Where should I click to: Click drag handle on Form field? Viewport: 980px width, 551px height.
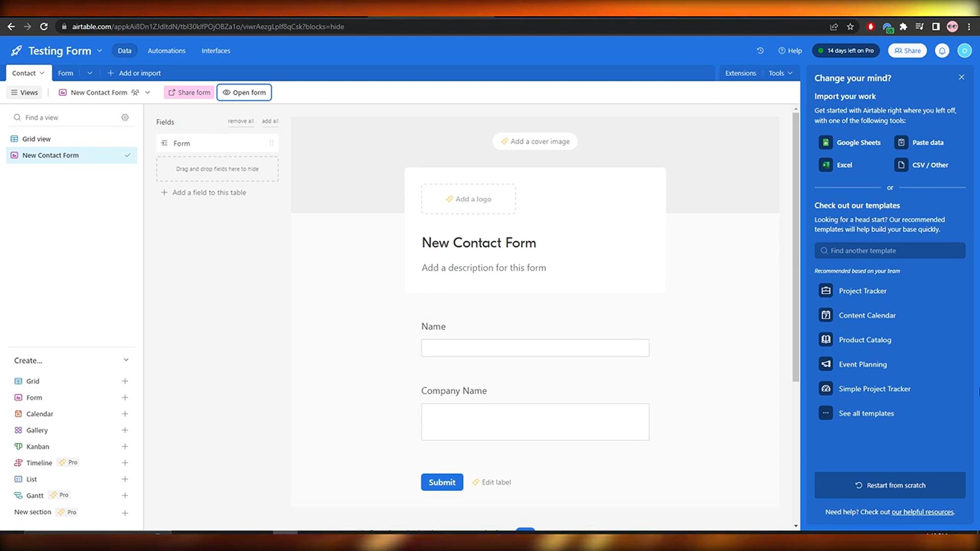[x=272, y=143]
